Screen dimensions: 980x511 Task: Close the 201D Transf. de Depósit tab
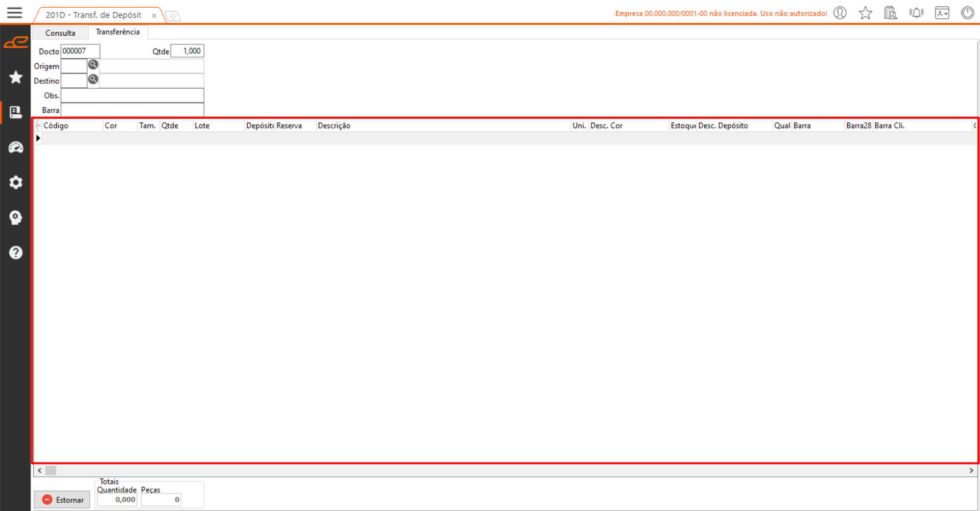[x=154, y=16]
